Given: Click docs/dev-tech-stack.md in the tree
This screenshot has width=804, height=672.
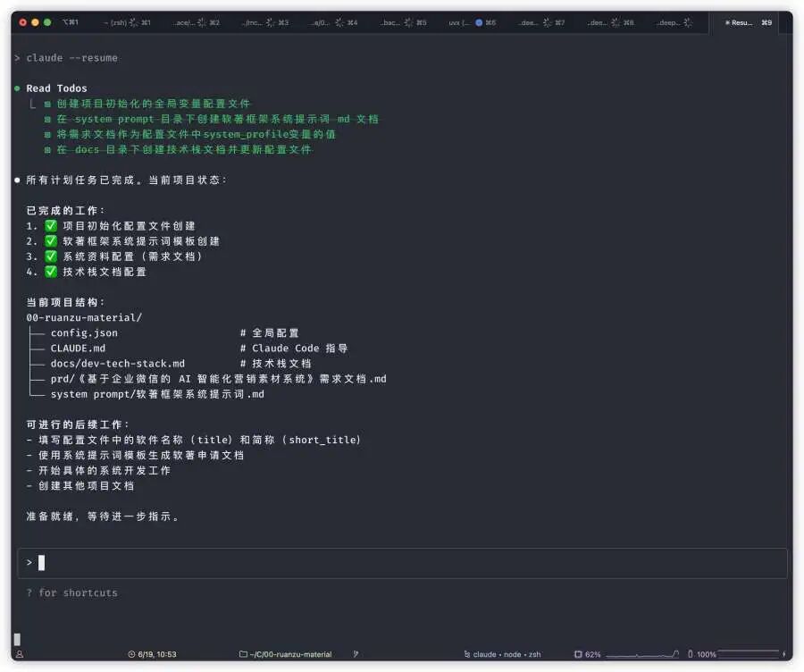Looking at the screenshot, I should (x=117, y=364).
